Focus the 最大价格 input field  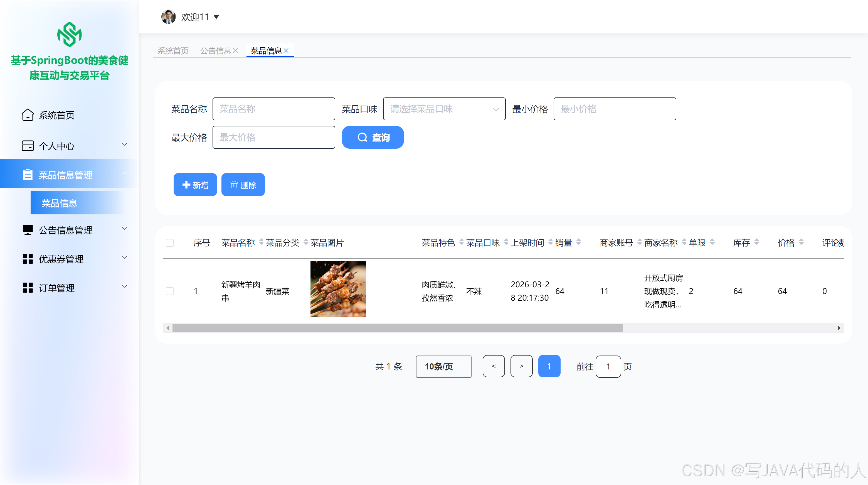click(x=273, y=137)
